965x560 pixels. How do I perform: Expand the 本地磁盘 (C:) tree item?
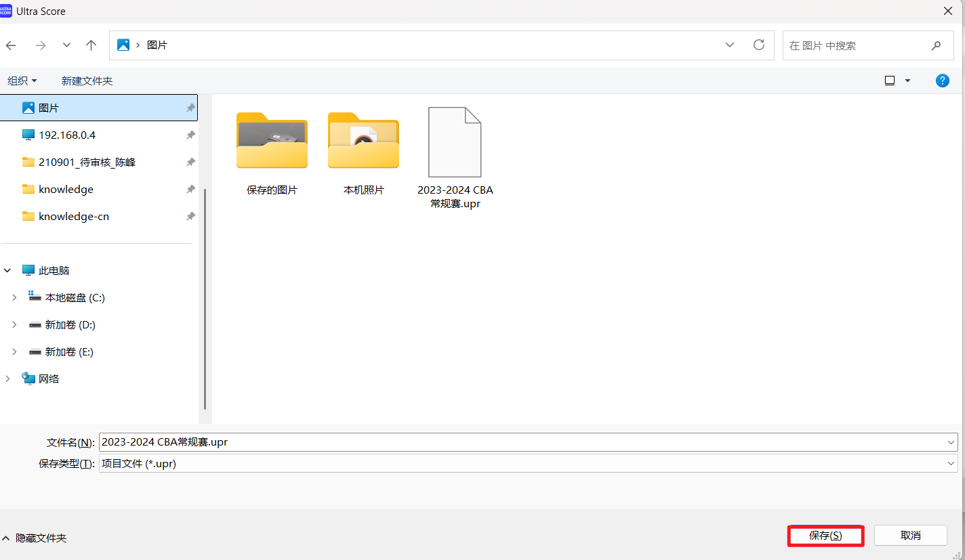point(14,297)
